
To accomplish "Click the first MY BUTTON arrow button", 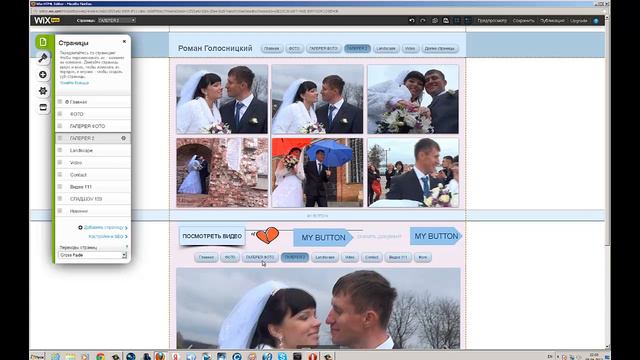I will pos(323,238).
